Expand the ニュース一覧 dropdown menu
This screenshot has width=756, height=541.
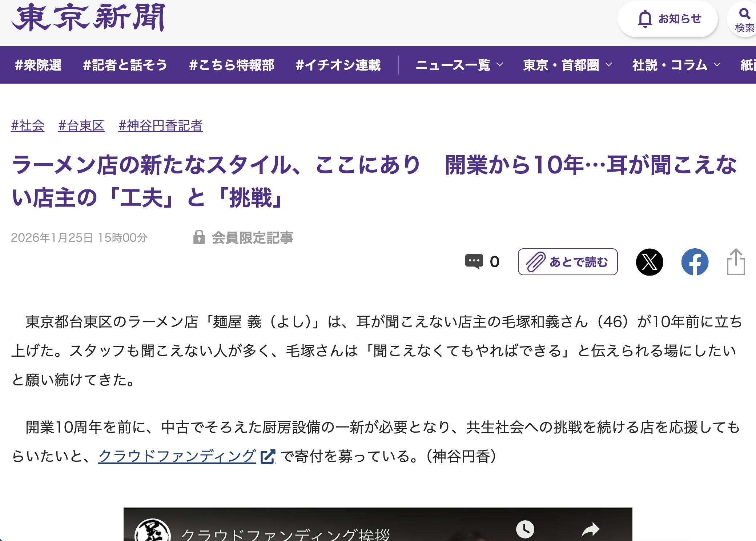459,65
